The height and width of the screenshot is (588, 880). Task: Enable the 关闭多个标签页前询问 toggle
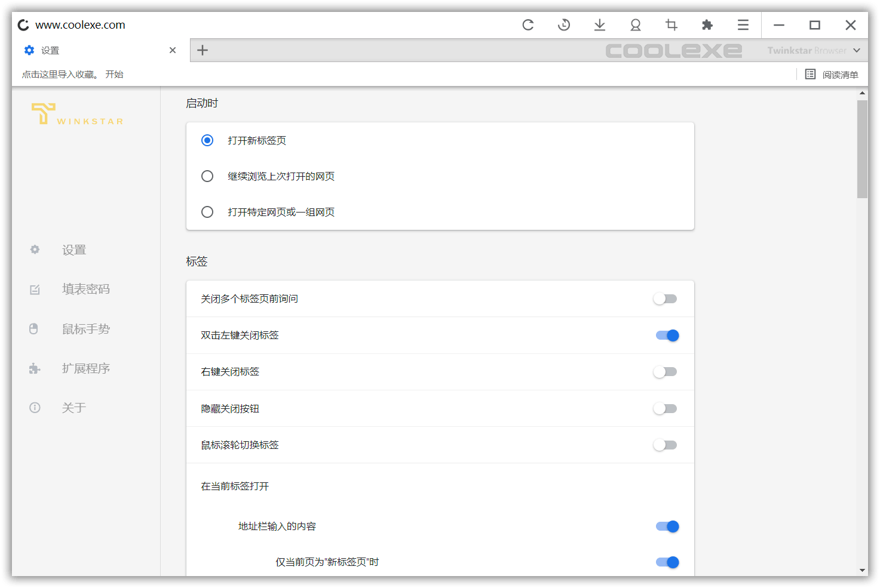[x=665, y=298]
